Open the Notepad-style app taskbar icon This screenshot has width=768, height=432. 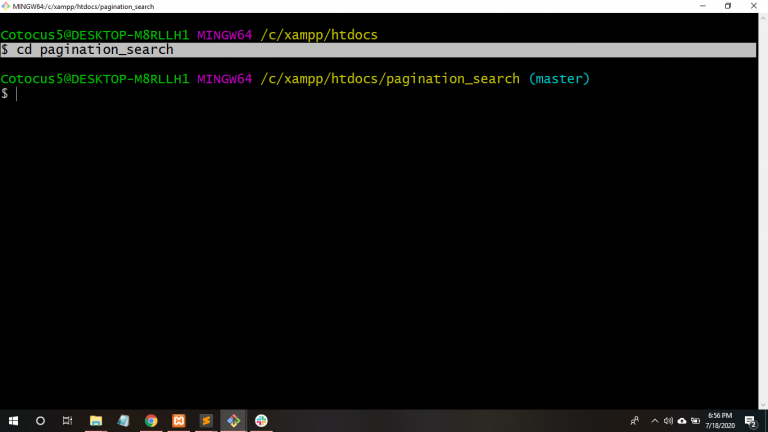click(x=123, y=421)
